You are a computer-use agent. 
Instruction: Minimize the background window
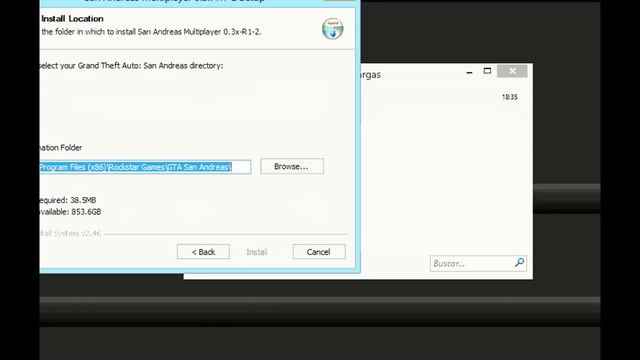[x=469, y=72]
